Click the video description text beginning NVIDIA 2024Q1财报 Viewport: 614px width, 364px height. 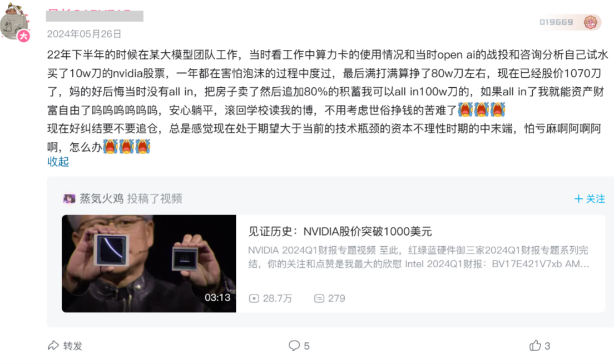pyautogui.click(x=419, y=257)
